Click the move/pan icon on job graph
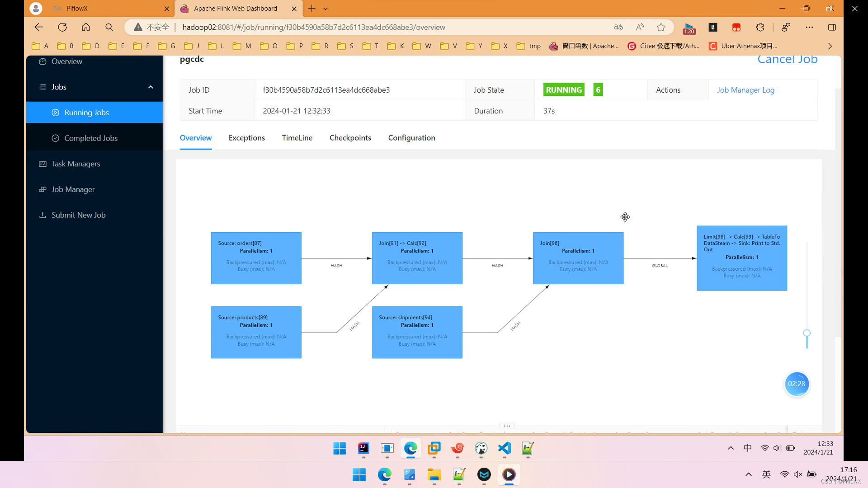 coord(625,217)
